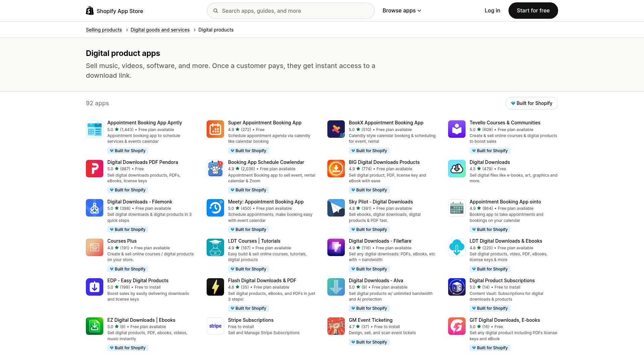This screenshot has height=362, width=644.
Task: Open the Stripe Subscriptions icon
Action: pyautogui.click(x=215, y=326)
